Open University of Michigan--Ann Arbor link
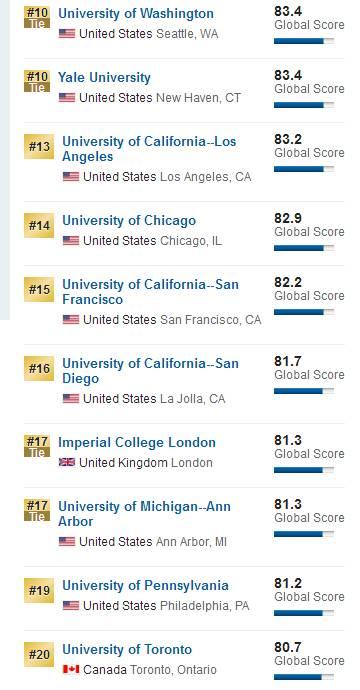Image resolution: width=360 pixels, height=690 pixels. 144,514
